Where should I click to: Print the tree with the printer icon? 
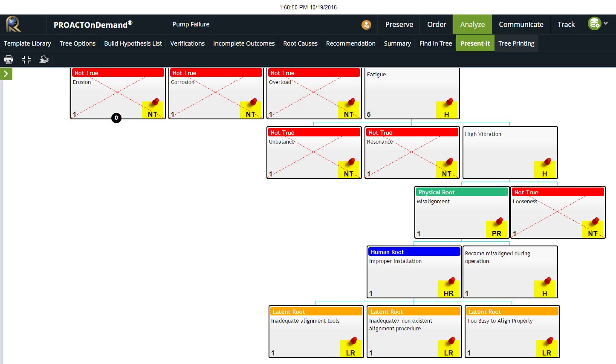pos(9,60)
